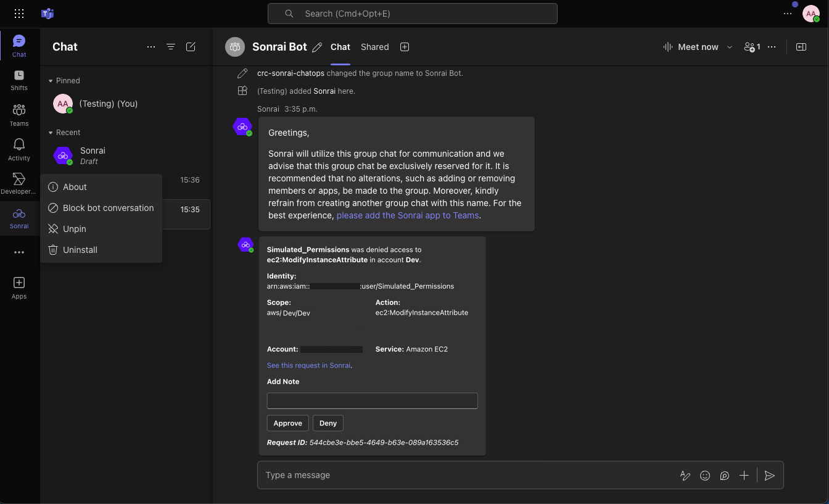Image resolution: width=829 pixels, height=504 pixels.
Task: Click the Deny button
Action: (x=328, y=423)
